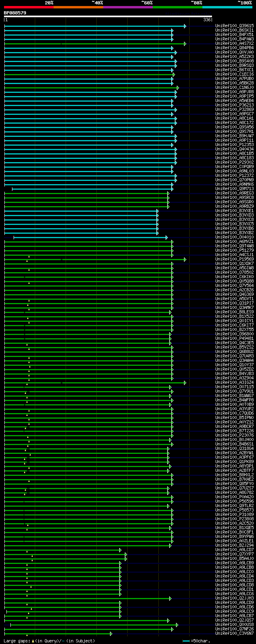Select the UniRef100_P29302 label

[234, 162]
